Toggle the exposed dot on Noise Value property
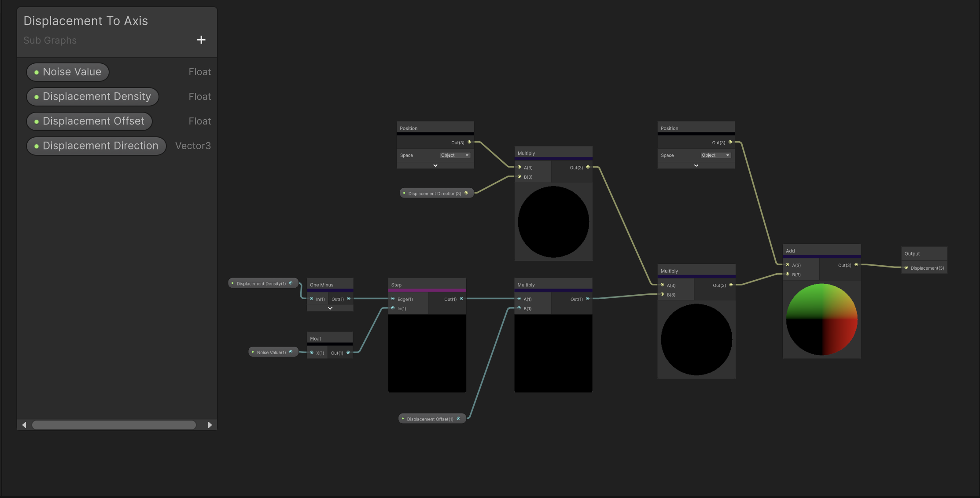The width and height of the screenshot is (980, 498). pos(36,72)
